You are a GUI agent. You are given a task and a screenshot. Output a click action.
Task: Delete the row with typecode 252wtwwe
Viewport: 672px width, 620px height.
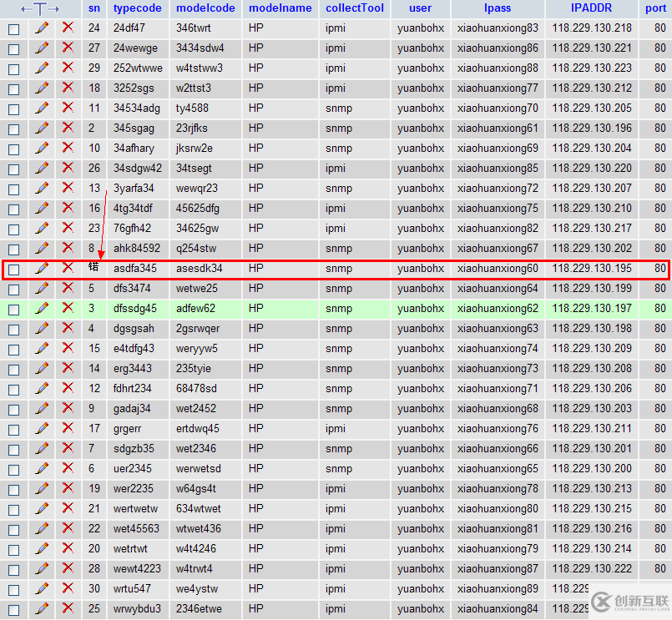[68, 68]
